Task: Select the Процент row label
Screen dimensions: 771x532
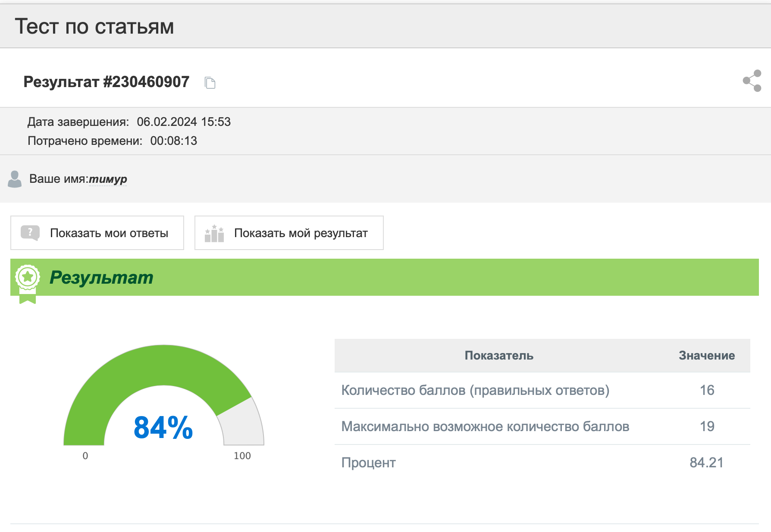Action: (368, 463)
